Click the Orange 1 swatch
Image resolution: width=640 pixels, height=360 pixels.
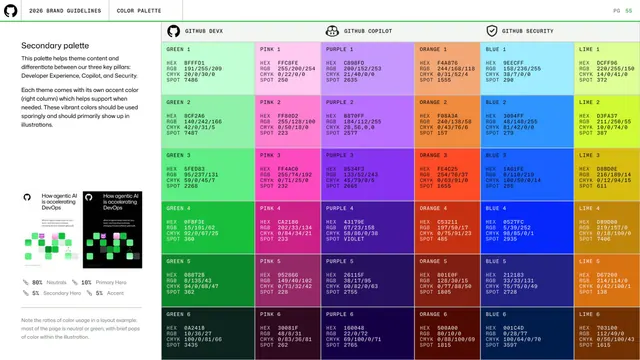tap(447, 68)
